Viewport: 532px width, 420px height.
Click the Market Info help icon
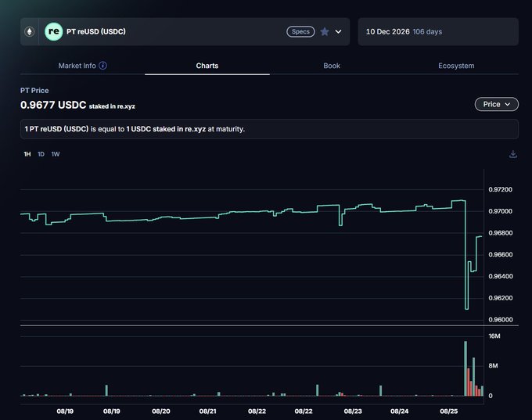(x=102, y=66)
